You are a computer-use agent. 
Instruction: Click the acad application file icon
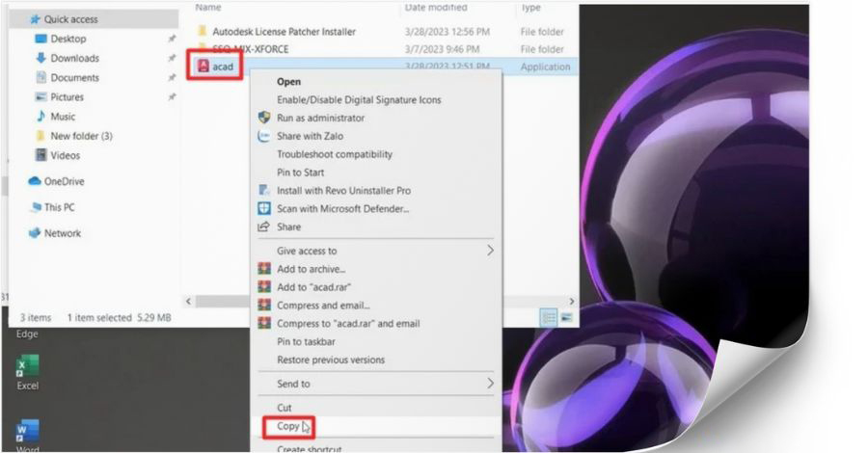(x=203, y=66)
